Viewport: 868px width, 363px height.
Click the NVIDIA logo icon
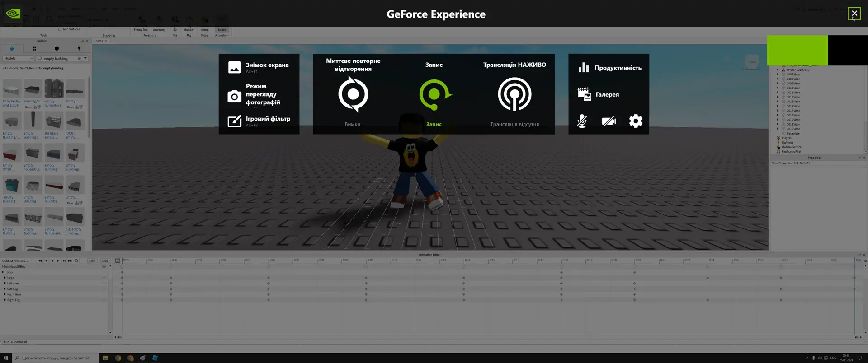pos(13,14)
